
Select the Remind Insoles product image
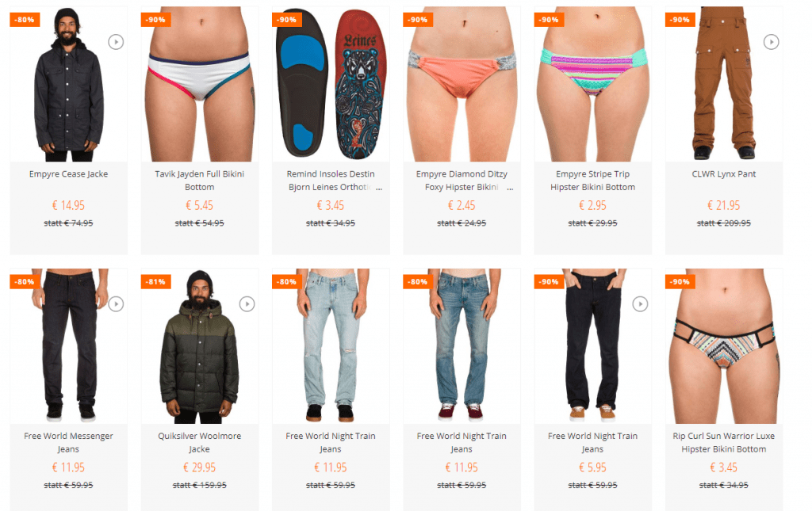[331, 84]
